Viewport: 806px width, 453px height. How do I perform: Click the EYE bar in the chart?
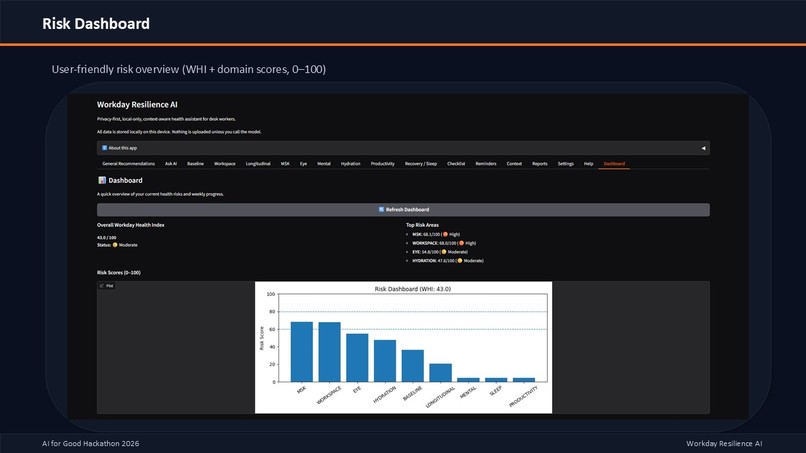coord(357,358)
